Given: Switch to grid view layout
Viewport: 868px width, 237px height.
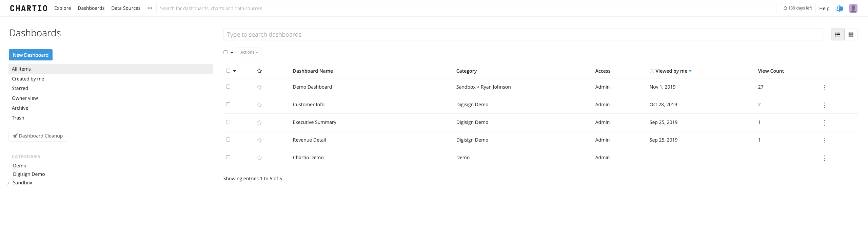Looking at the screenshot, I should (851, 35).
